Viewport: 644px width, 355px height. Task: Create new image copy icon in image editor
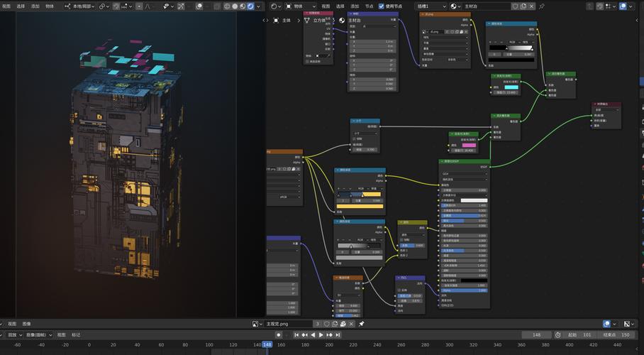pos(335,324)
